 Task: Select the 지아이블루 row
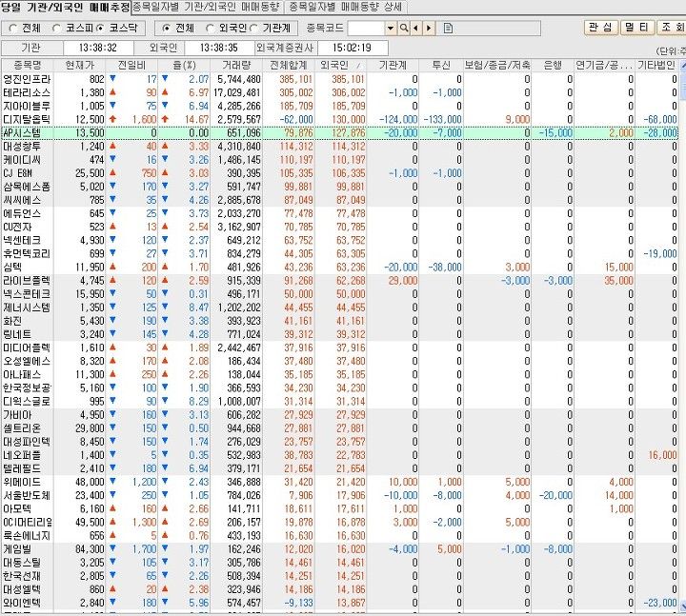[x=339, y=107]
